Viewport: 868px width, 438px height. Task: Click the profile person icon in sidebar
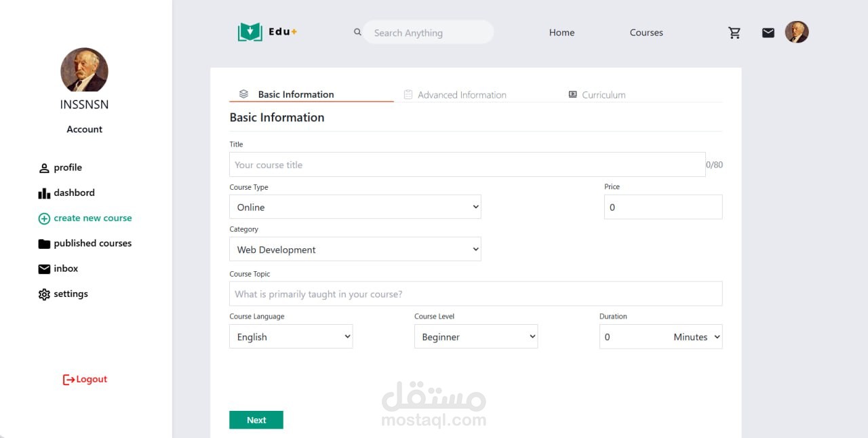tap(44, 168)
